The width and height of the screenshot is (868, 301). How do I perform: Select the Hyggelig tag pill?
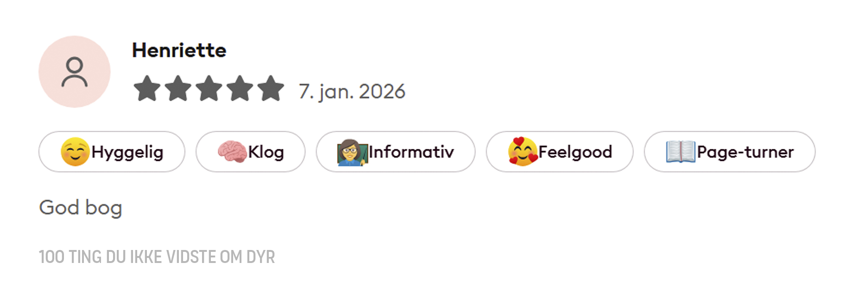click(112, 152)
